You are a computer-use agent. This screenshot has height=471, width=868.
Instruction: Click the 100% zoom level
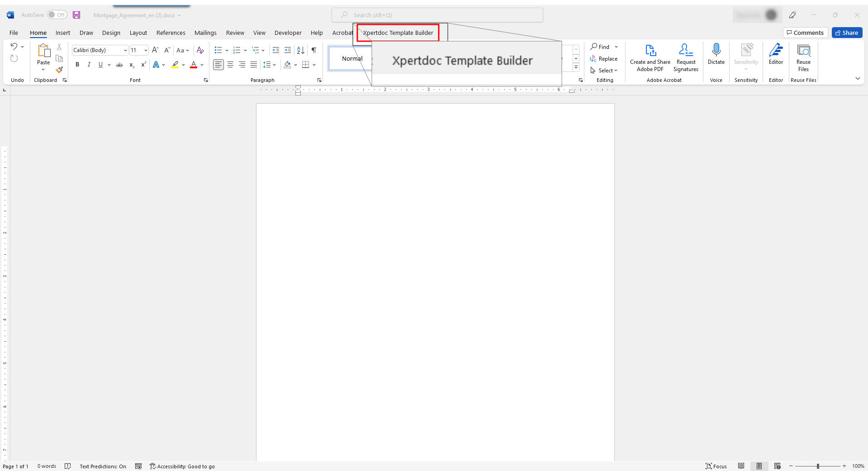858,466
